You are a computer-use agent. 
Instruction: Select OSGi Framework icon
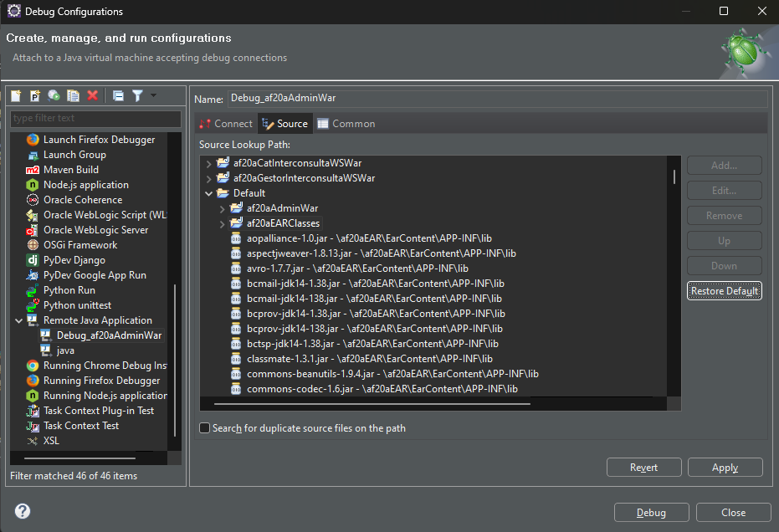click(x=33, y=245)
